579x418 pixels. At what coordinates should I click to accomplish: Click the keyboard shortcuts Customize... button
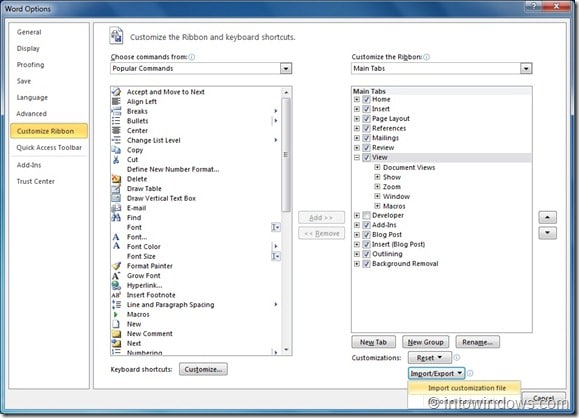coord(203,369)
